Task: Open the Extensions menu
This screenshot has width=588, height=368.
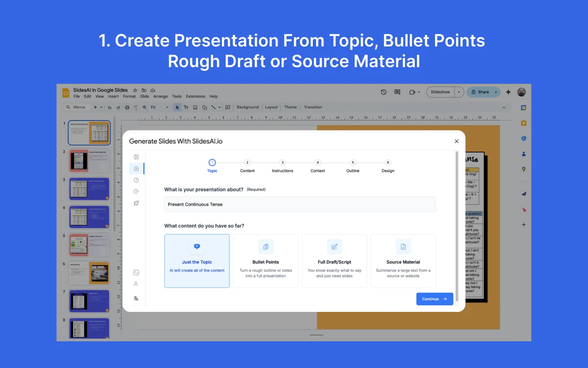Action: click(x=195, y=97)
